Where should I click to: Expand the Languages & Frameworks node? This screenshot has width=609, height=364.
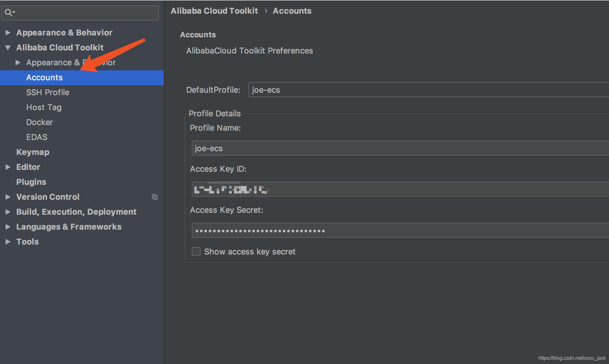point(8,227)
